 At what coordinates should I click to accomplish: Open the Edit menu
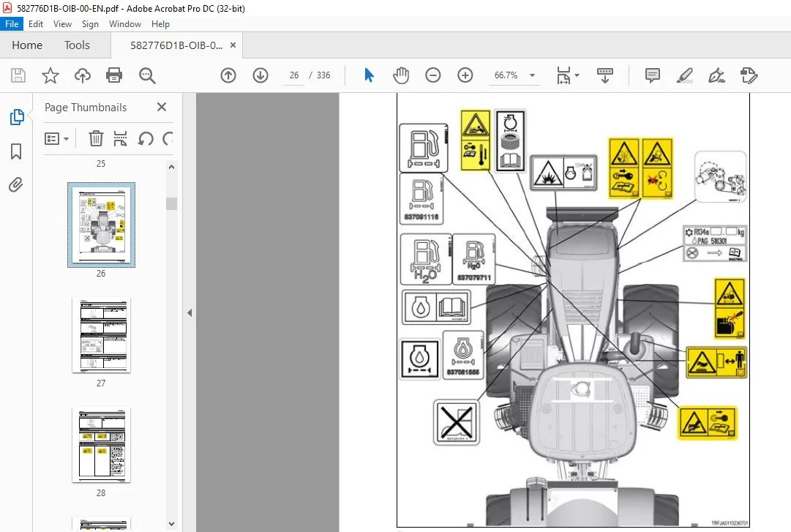tap(35, 23)
